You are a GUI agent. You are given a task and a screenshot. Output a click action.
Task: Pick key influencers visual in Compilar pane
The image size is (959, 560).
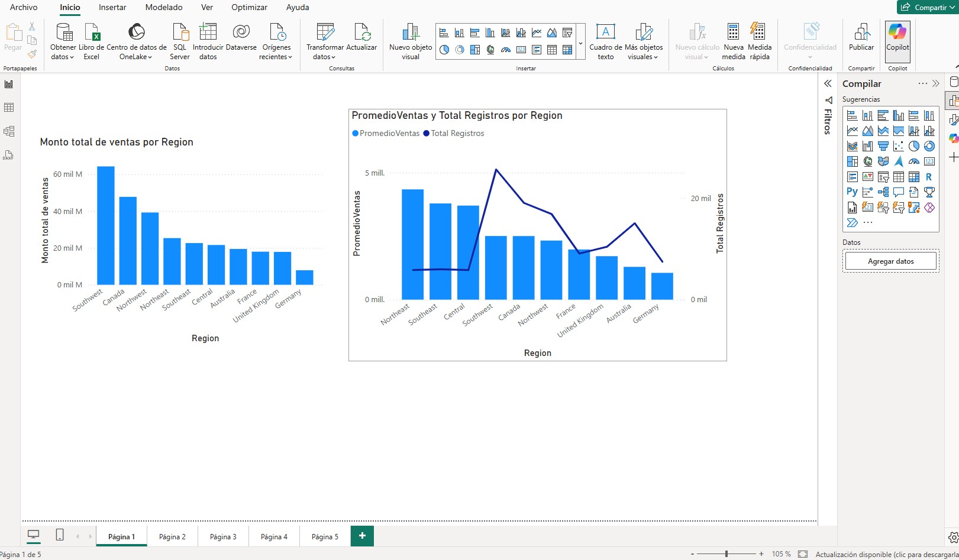(868, 192)
